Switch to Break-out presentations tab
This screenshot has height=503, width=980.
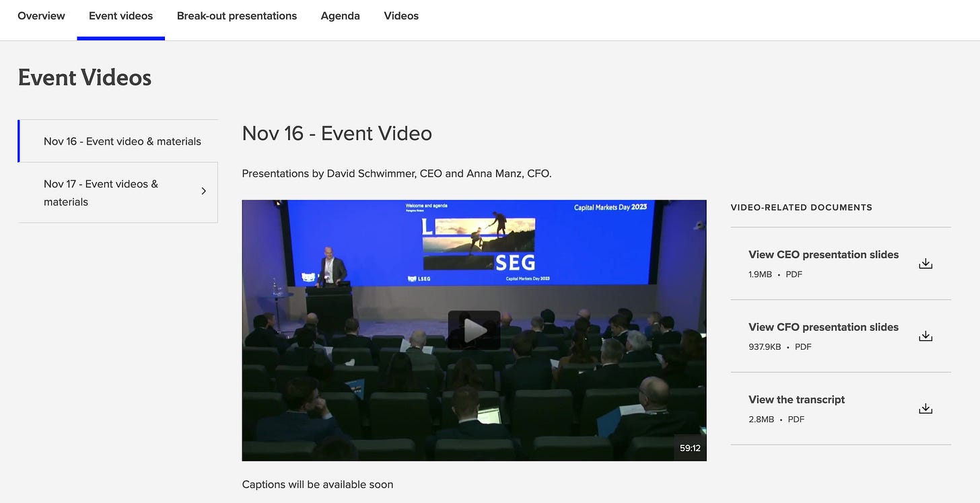click(236, 15)
